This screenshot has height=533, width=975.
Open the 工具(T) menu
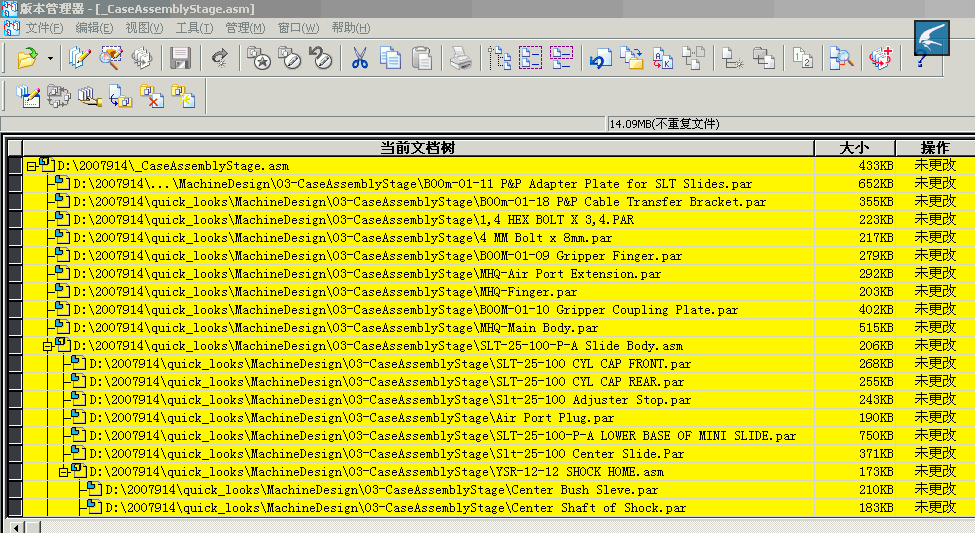click(x=194, y=28)
